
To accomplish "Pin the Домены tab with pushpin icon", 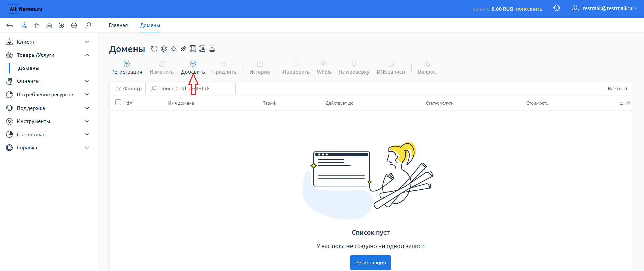I will (x=183, y=49).
